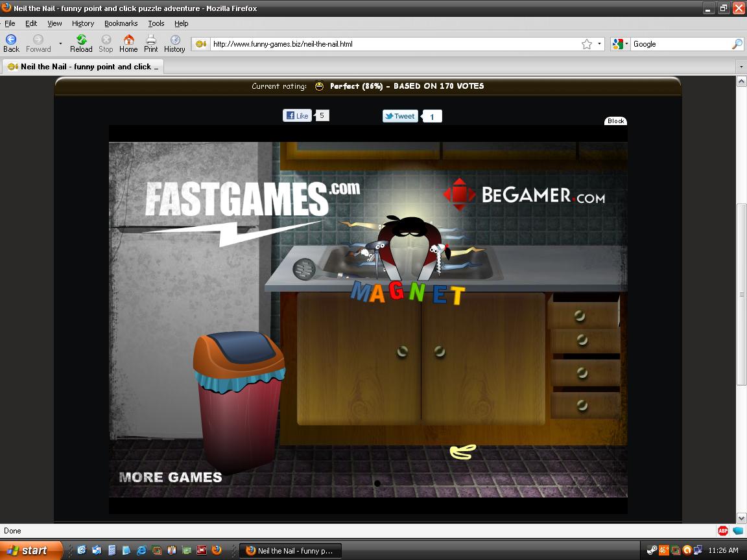Click the 11:26 AM clock

pos(723,550)
